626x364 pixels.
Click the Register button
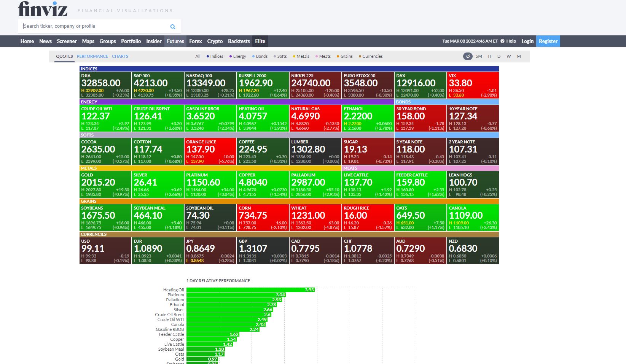548,41
